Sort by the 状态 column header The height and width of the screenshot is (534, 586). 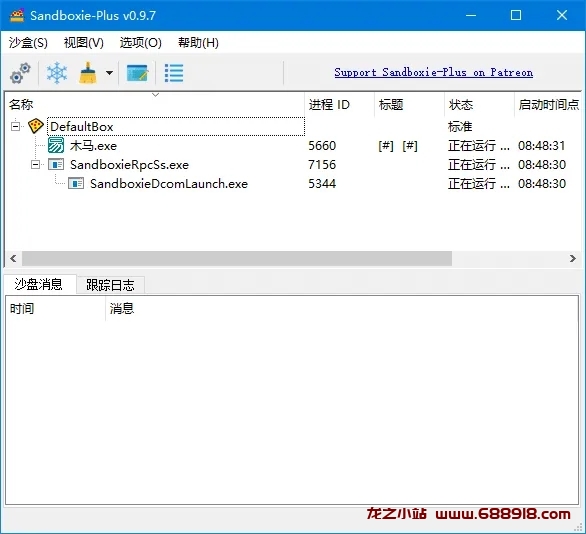[x=479, y=104]
